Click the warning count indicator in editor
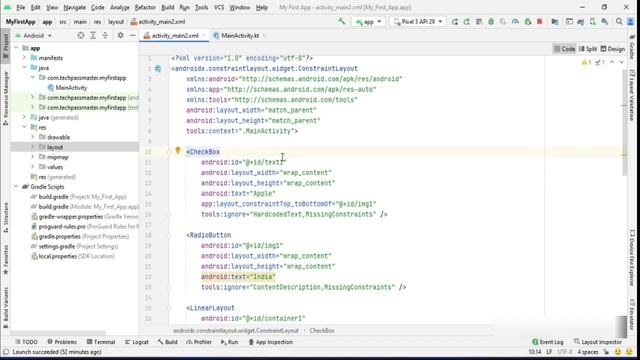Viewport: 640px width, 360px height. 587,62
